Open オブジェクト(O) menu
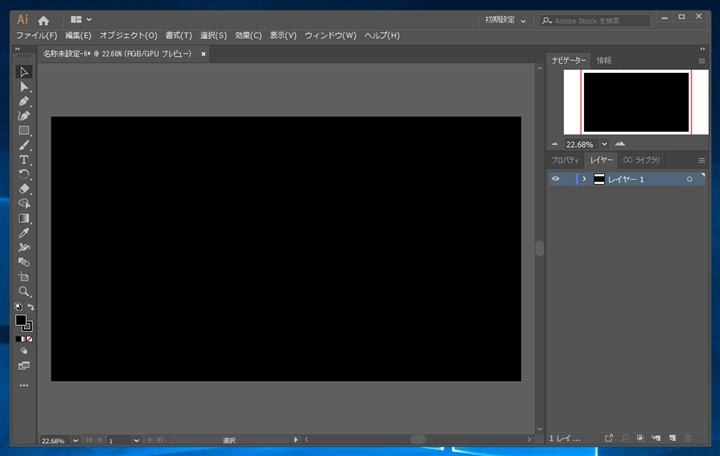 pos(128,35)
